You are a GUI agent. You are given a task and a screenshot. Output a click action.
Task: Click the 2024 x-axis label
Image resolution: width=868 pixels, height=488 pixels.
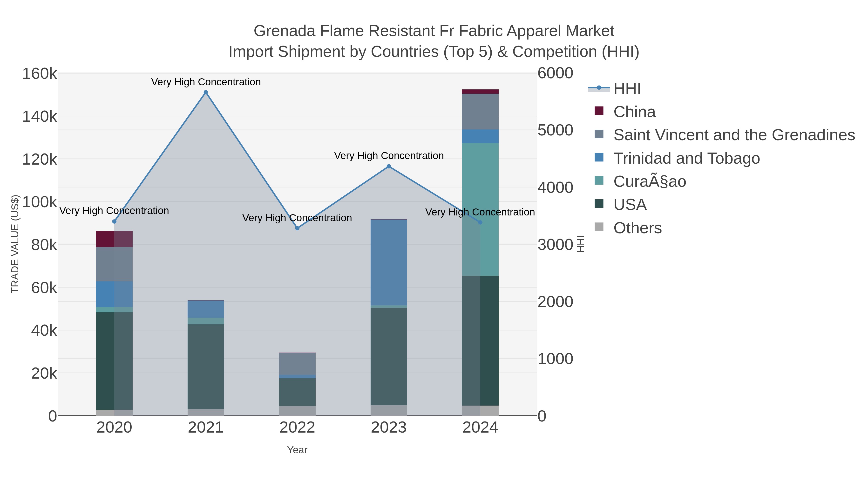[480, 428]
